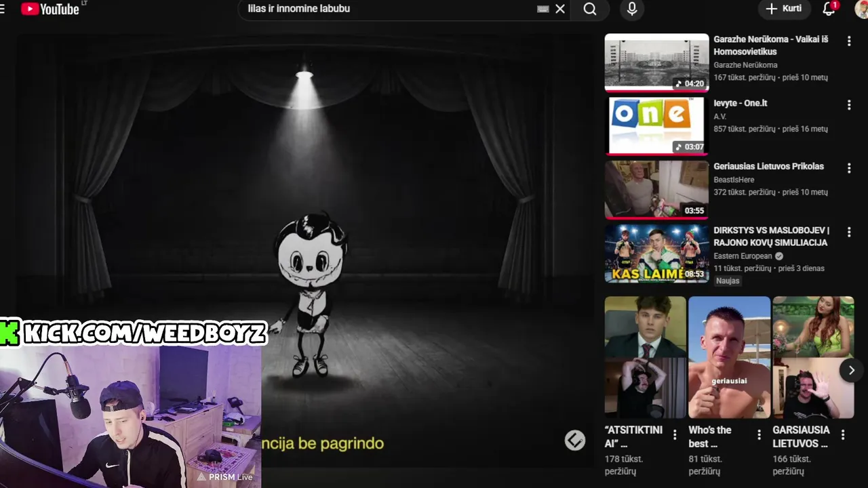Open short title 'GARSIAUSIA LIETUVOS ...'
This screenshot has height=488, width=868.
pyautogui.click(x=801, y=436)
